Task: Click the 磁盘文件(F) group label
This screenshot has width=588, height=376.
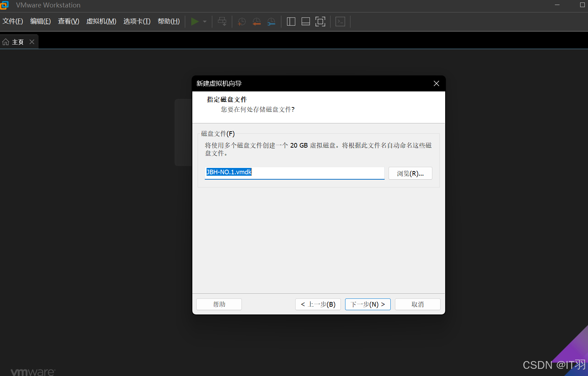Action: 218,134
